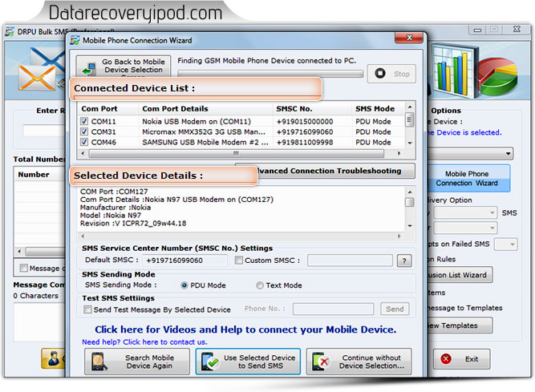Click the phone checkmark icon on Use Selected Device
Screen dimensions: 535x392
tap(209, 362)
